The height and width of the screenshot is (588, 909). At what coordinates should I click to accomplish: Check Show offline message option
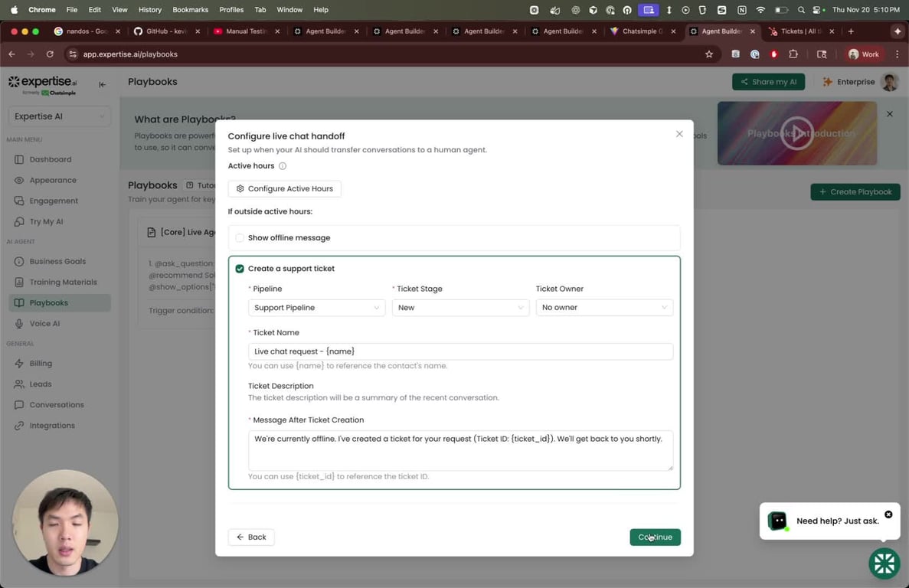point(240,237)
